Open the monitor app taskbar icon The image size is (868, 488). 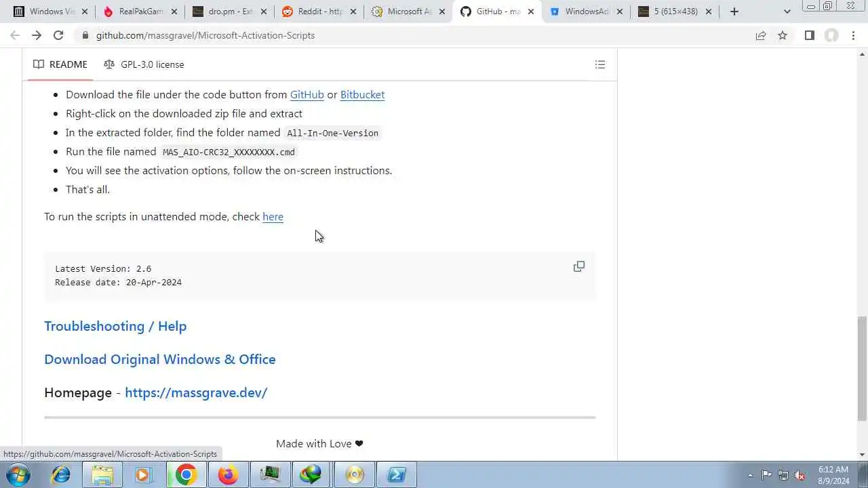[x=270, y=474]
